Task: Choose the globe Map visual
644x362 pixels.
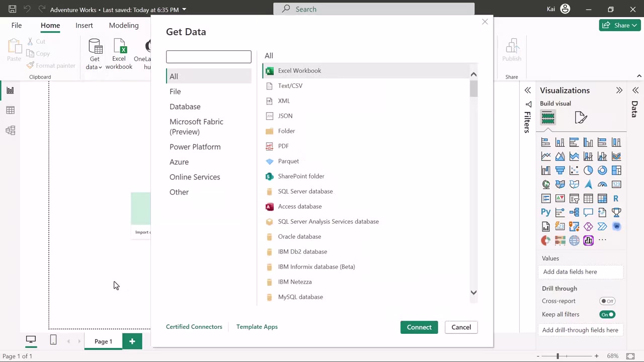Action: coord(546,185)
